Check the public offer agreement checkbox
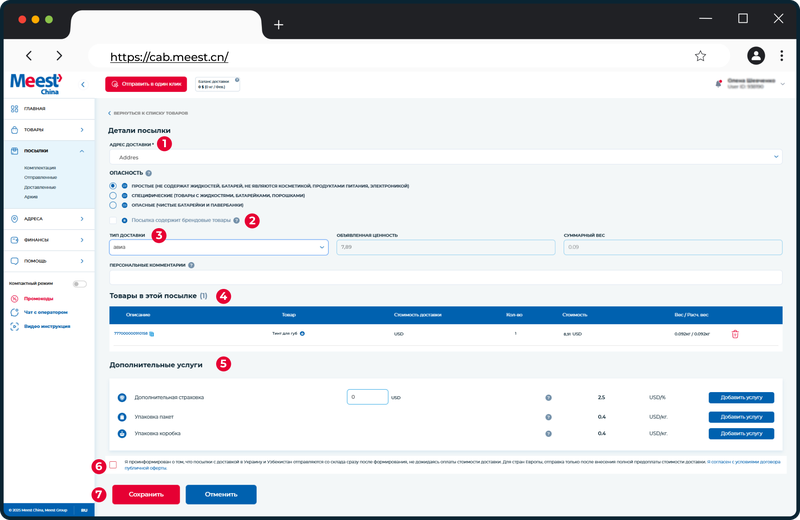The height and width of the screenshot is (520, 800). [113, 465]
